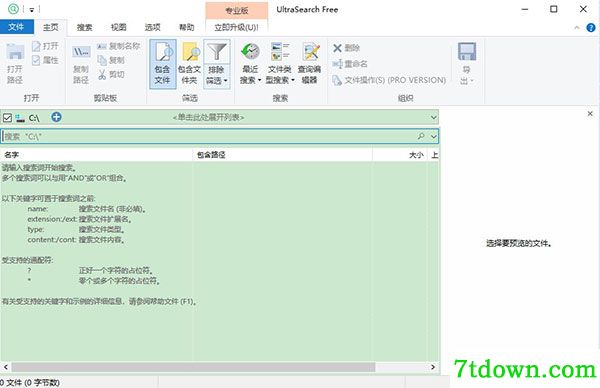Sort by 包含路径 column header

click(x=282, y=155)
